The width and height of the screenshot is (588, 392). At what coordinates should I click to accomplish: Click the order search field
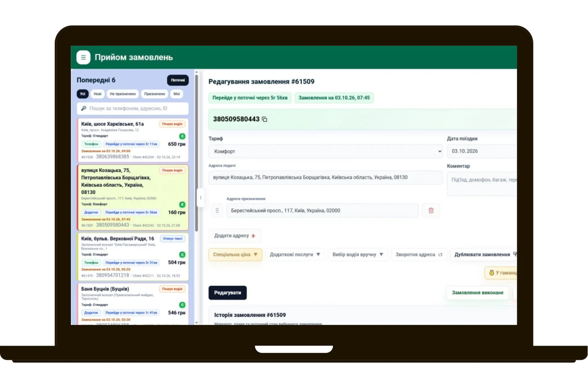tap(133, 108)
